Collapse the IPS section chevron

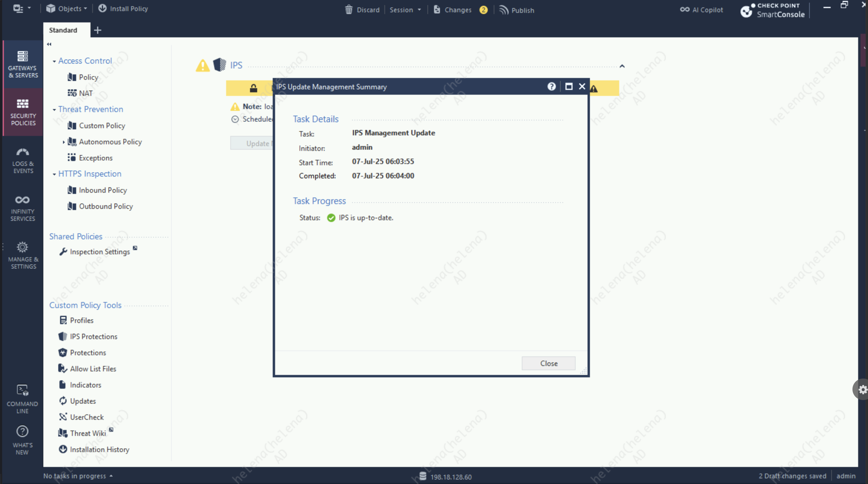[622, 66]
